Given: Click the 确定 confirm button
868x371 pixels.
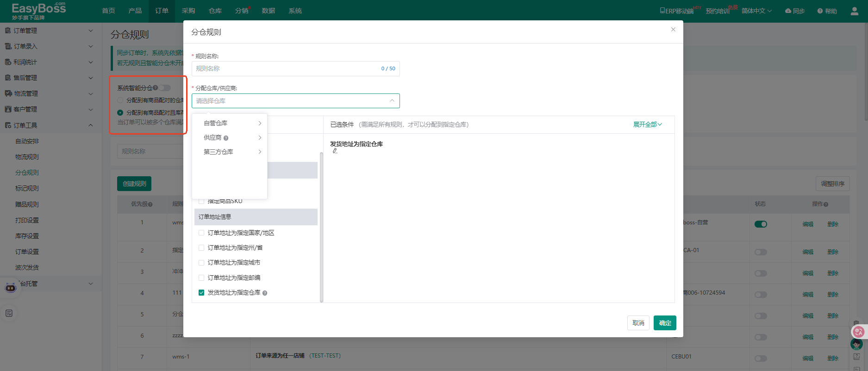Looking at the screenshot, I should click(665, 323).
